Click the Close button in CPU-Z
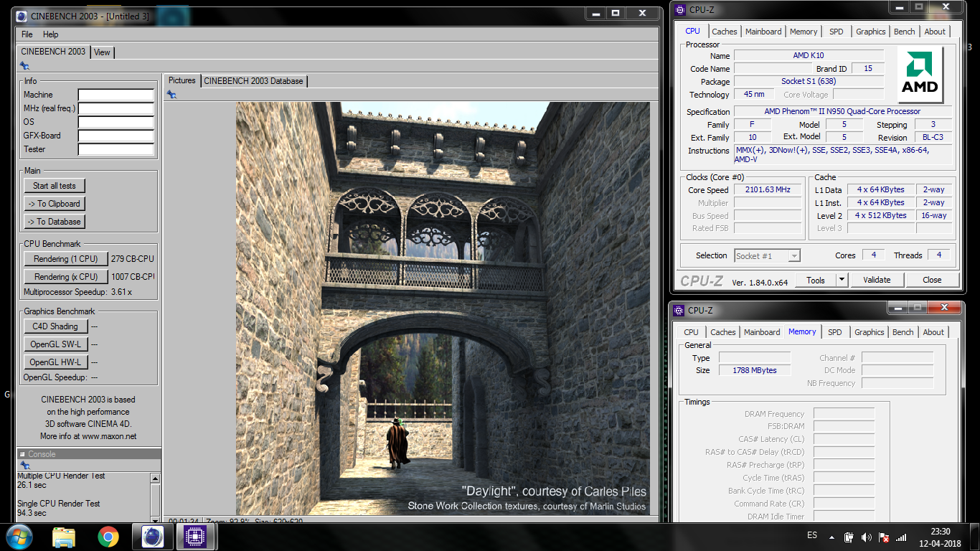980x551 pixels. (x=932, y=280)
